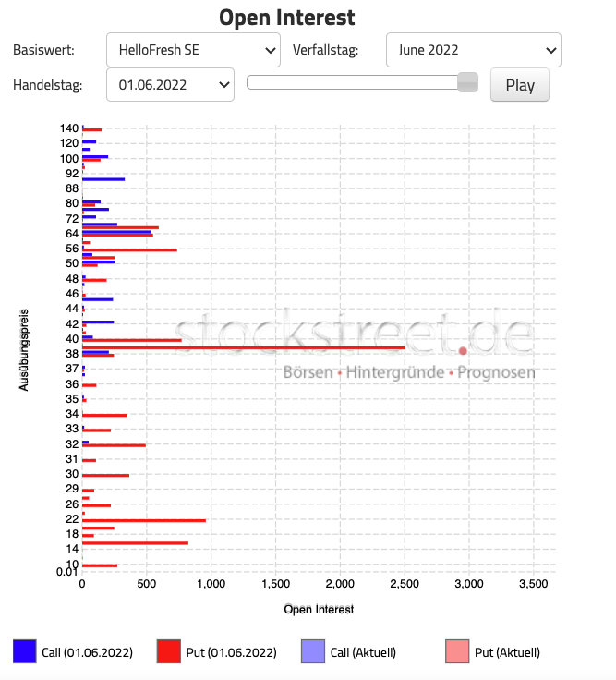Click the light red Put (Aktuell) swatch
This screenshot has width=616, height=680.
[x=457, y=651]
